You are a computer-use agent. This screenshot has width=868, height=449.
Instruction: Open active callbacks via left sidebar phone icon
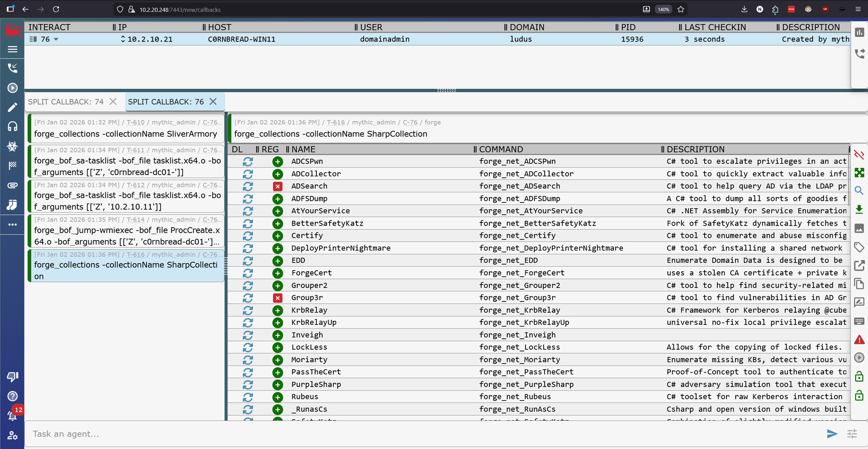(x=12, y=68)
